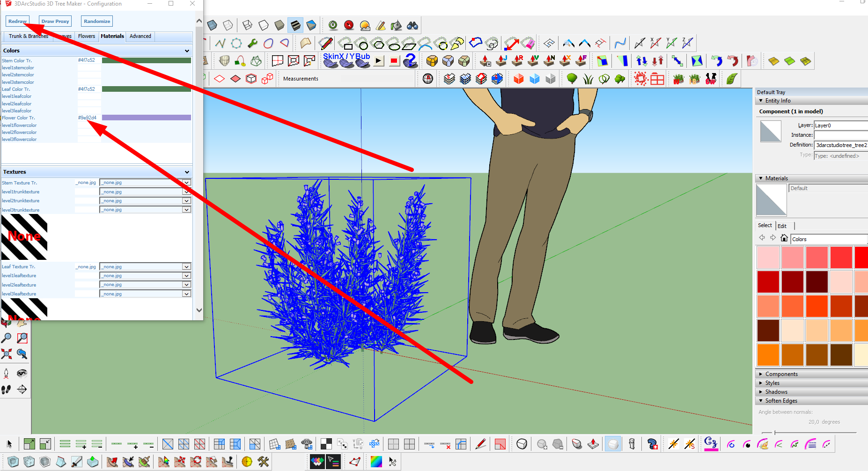Click the blue question mark help icon

(410, 61)
